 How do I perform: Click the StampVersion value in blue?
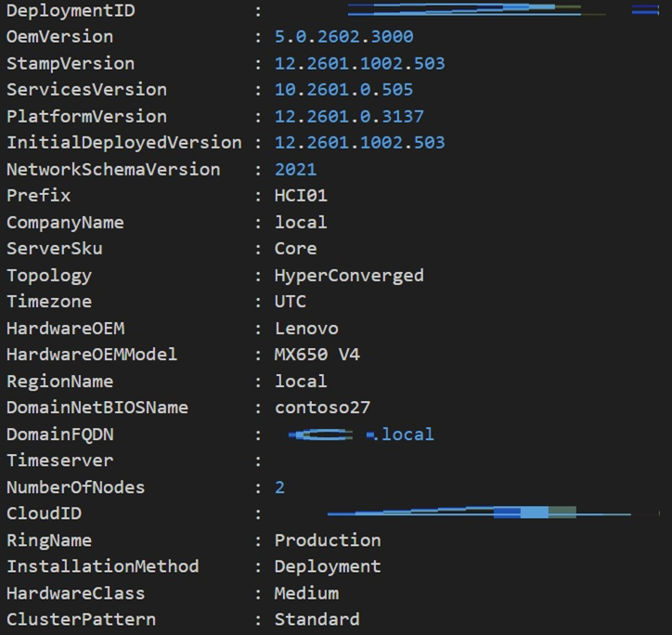359,64
